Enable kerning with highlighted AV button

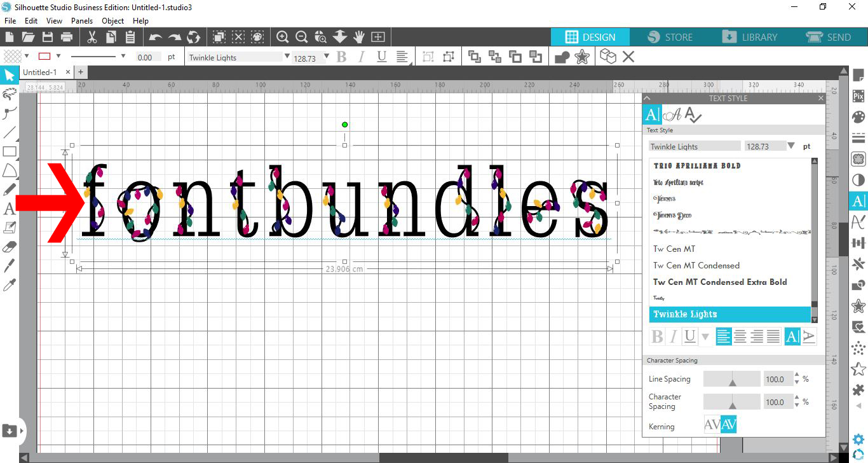(728, 424)
